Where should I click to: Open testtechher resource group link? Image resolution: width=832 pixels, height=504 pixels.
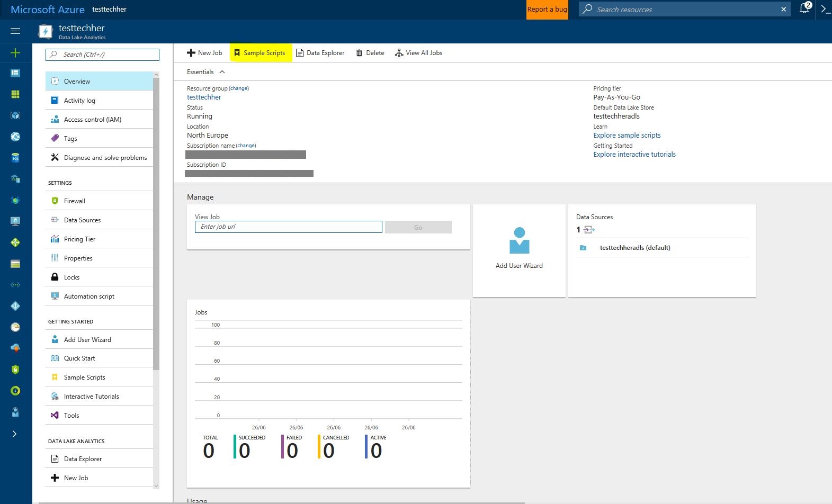click(204, 97)
